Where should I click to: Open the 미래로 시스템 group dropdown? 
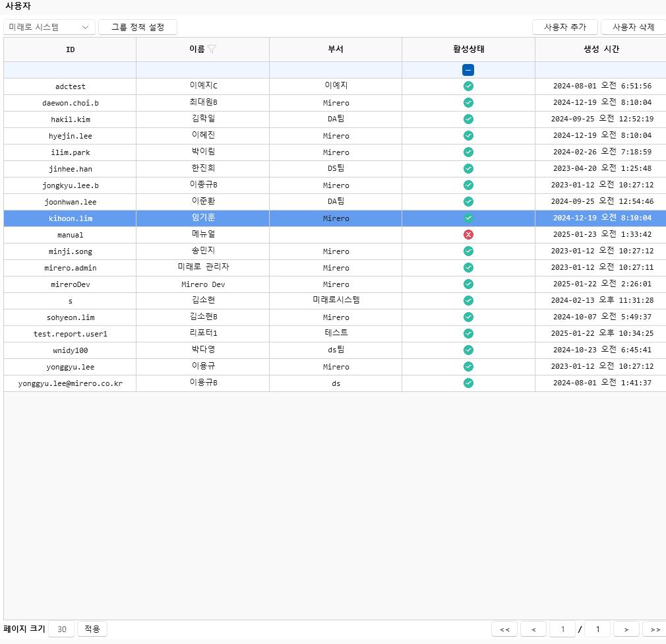click(49, 27)
